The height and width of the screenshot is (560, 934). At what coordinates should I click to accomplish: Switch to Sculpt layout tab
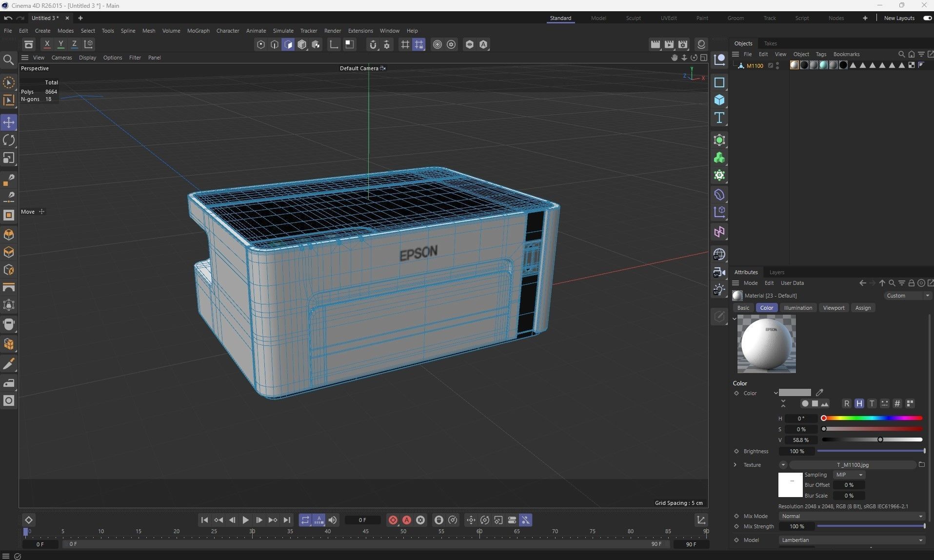[x=633, y=18]
